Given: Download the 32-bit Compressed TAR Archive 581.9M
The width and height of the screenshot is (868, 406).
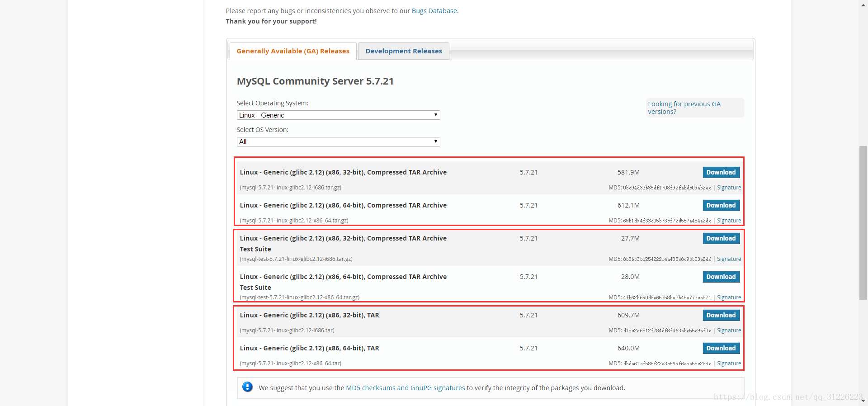Looking at the screenshot, I should tap(721, 172).
